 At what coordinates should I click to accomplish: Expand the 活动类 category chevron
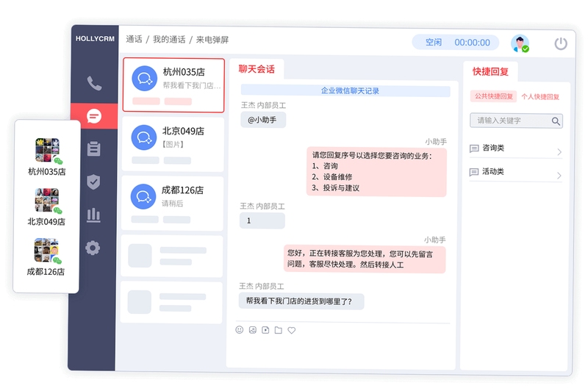[559, 176]
